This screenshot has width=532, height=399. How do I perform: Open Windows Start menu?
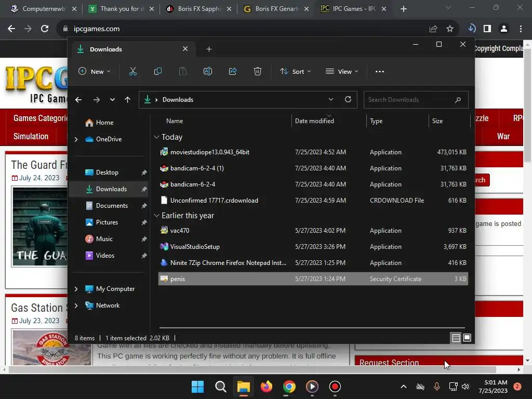coord(197,387)
